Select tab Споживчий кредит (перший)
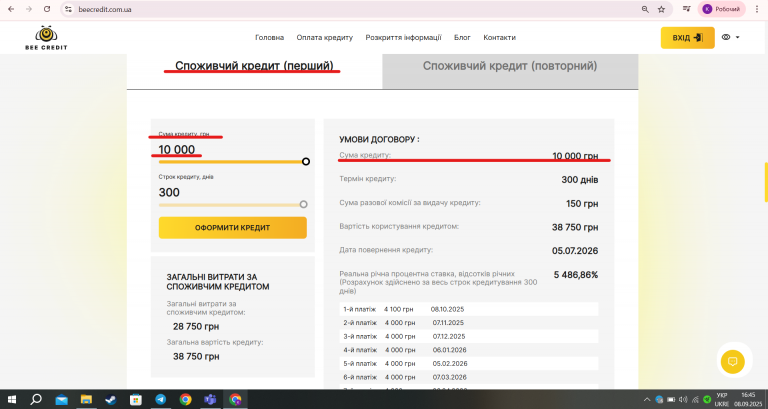This screenshot has width=768, height=409. point(254,66)
